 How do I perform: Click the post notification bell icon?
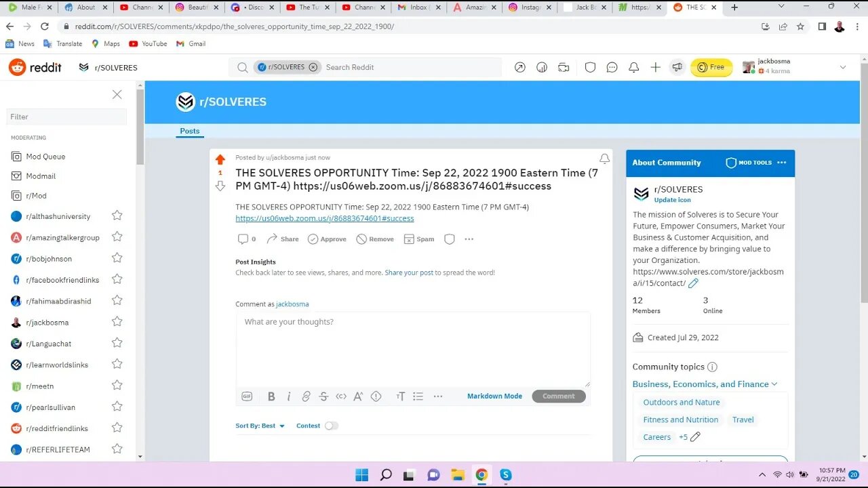604,159
